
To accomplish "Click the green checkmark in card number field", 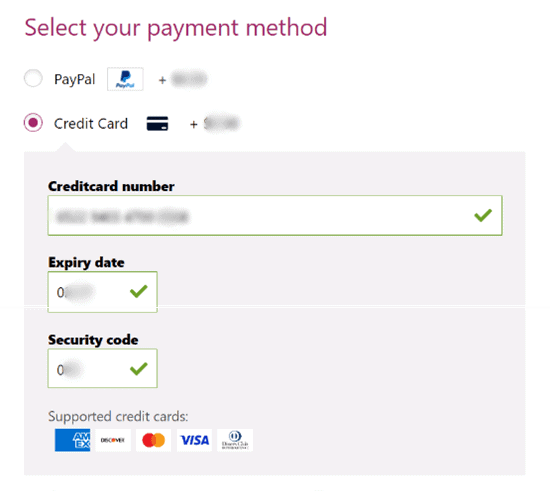I will [483, 215].
